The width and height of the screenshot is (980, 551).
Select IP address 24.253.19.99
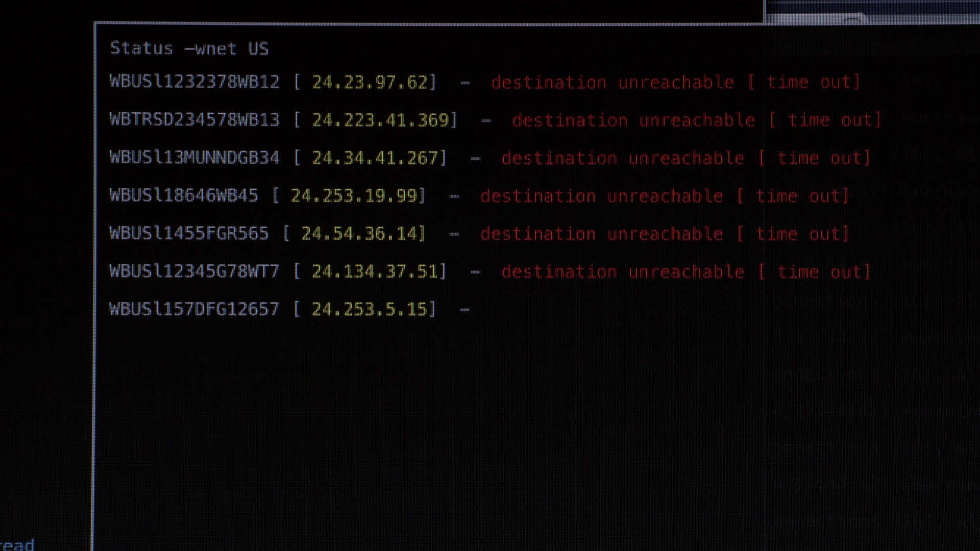354,195
